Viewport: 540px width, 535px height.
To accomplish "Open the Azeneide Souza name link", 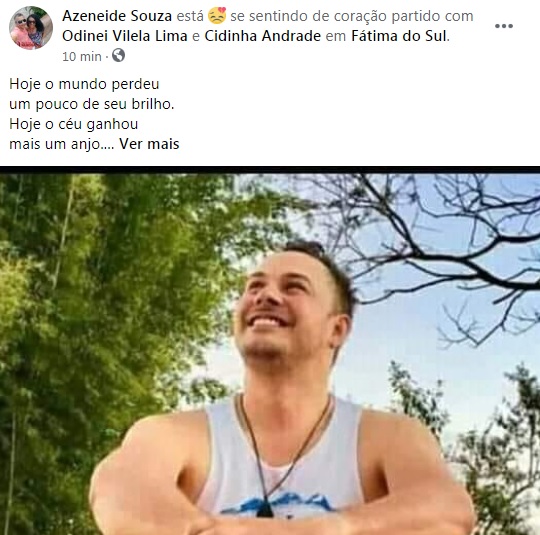I will pos(117,16).
